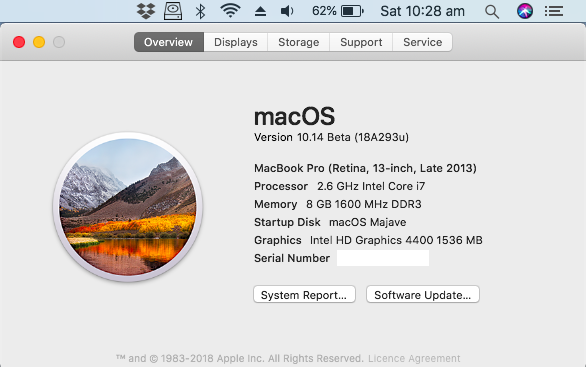The height and width of the screenshot is (367, 586).
Task: Switch to the Displays tab
Action: tap(235, 42)
